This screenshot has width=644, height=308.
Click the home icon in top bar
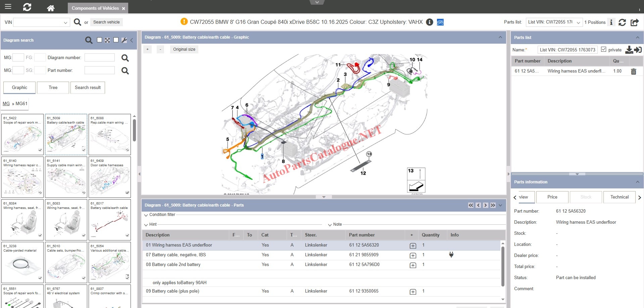pos(51,8)
